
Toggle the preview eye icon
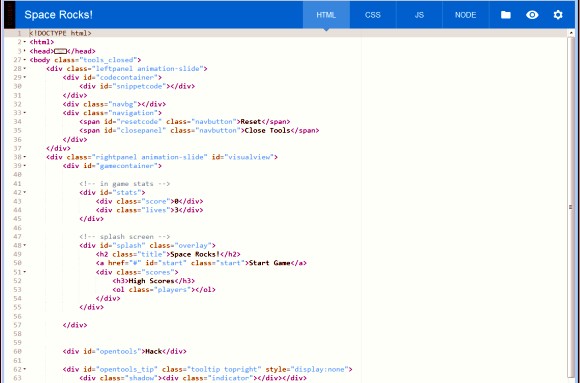tap(532, 15)
